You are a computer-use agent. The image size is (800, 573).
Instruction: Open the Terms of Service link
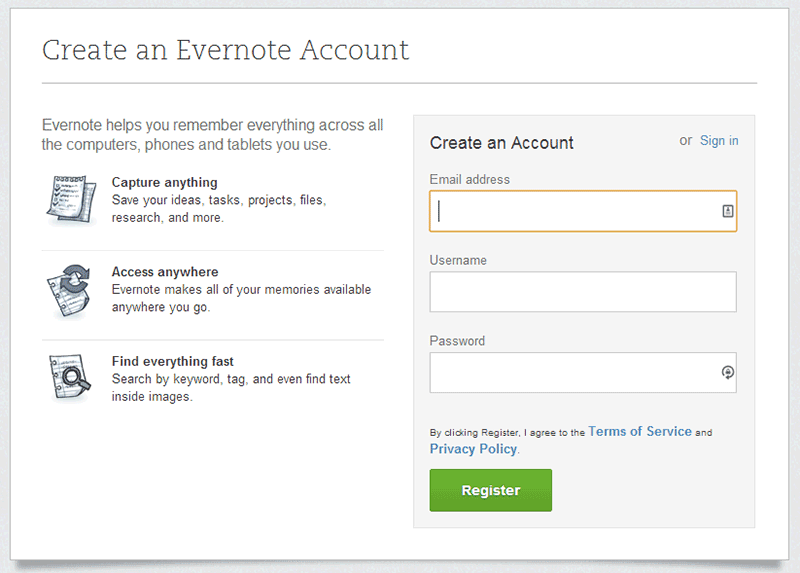coord(640,431)
